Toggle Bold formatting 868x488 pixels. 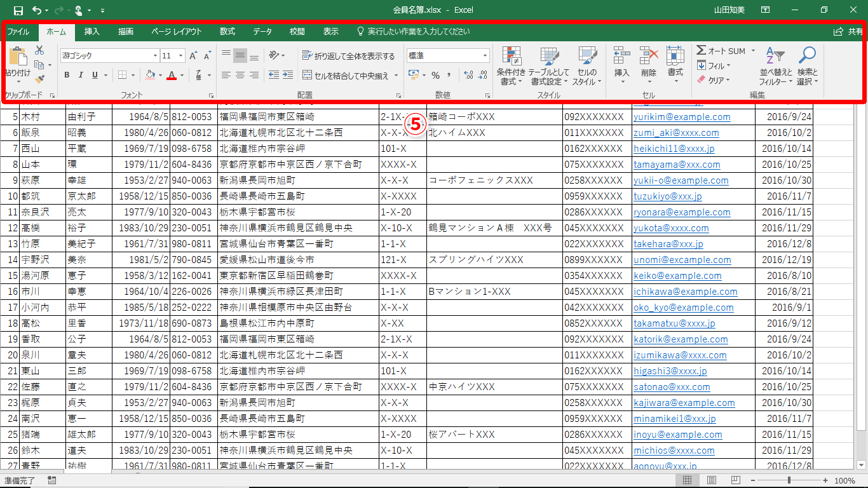(67, 75)
